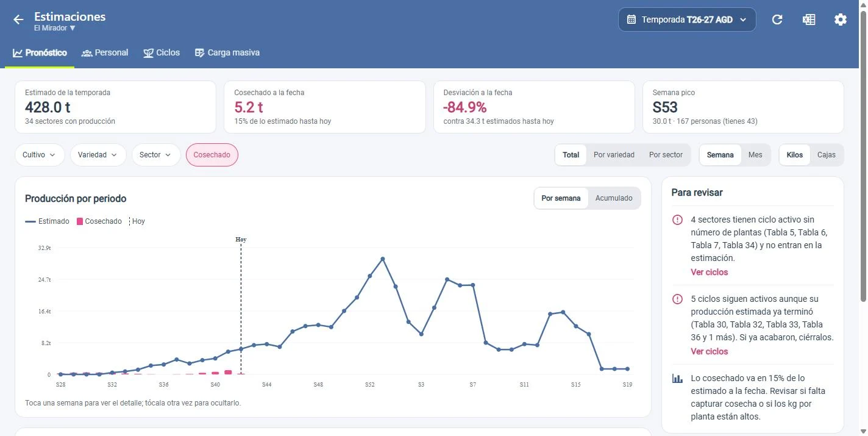The width and height of the screenshot is (868, 436).
Task: Open the Pronóstico tab
Action: click(x=40, y=52)
